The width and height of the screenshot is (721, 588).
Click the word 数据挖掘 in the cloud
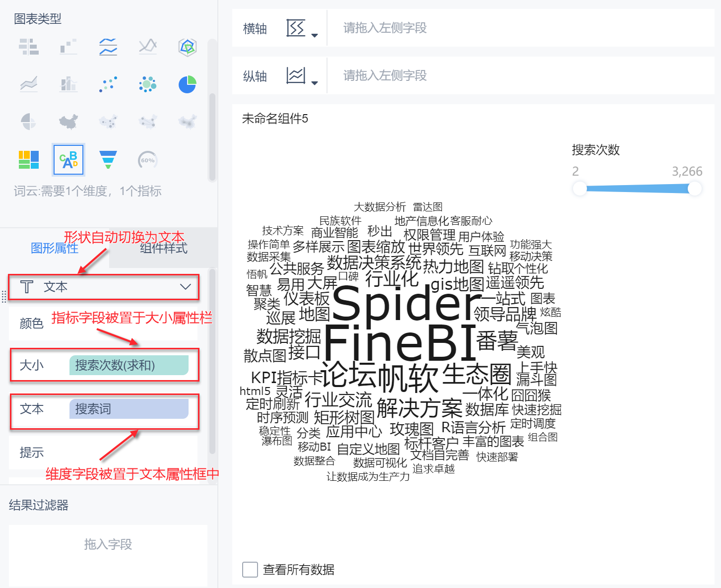click(x=288, y=336)
